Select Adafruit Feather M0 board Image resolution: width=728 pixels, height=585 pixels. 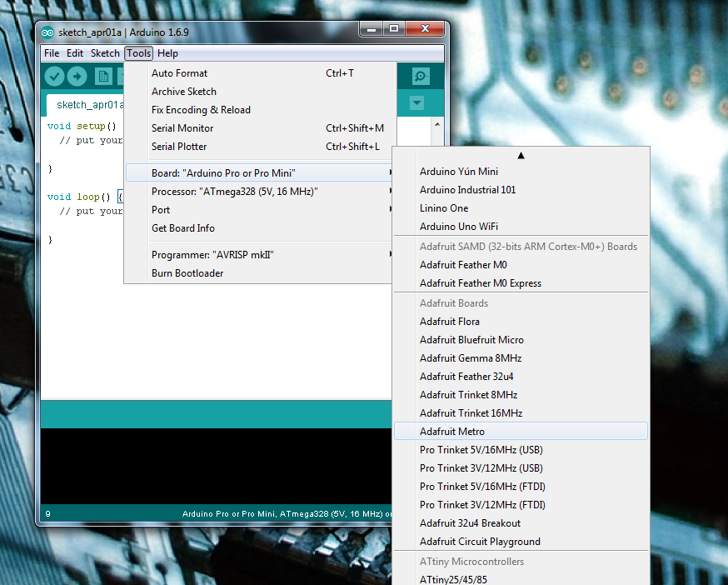click(521, 265)
